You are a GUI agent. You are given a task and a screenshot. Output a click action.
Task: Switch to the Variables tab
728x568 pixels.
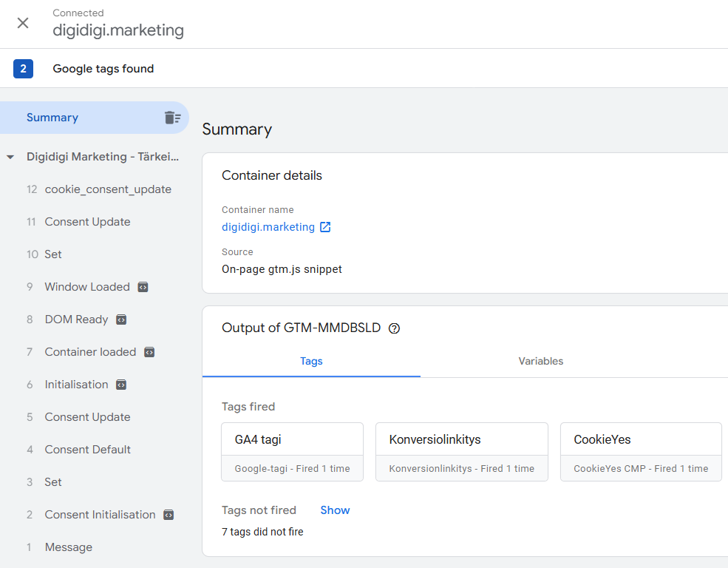click(x=540, y=361)
